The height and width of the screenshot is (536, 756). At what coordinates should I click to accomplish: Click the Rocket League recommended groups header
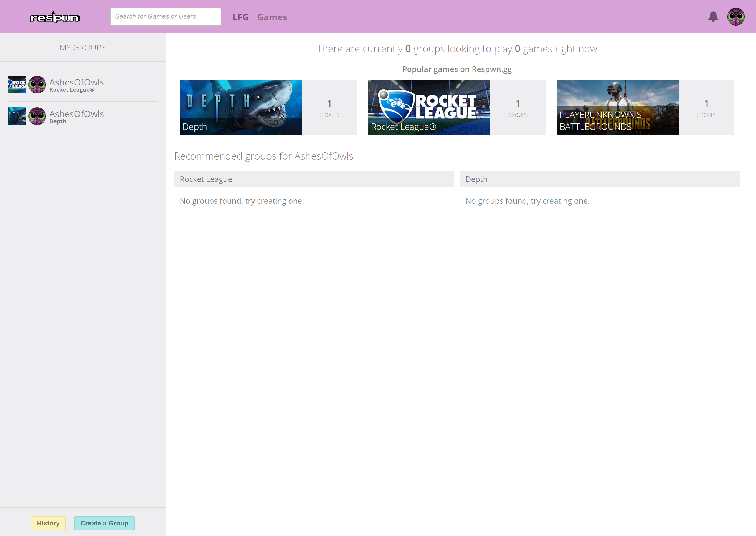(314, 179)
